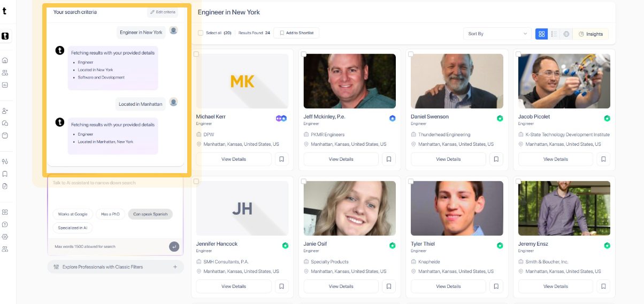Switch to list view layout
Image resolution: width=644 pixels, height=304 pixels.
pos(554,34)
